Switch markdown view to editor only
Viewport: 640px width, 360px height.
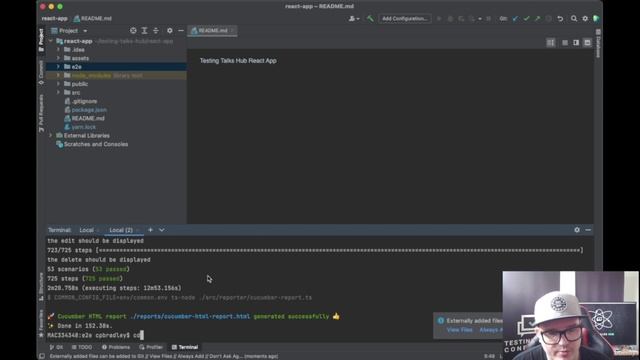pyautogui.click(x=565, y=42)
